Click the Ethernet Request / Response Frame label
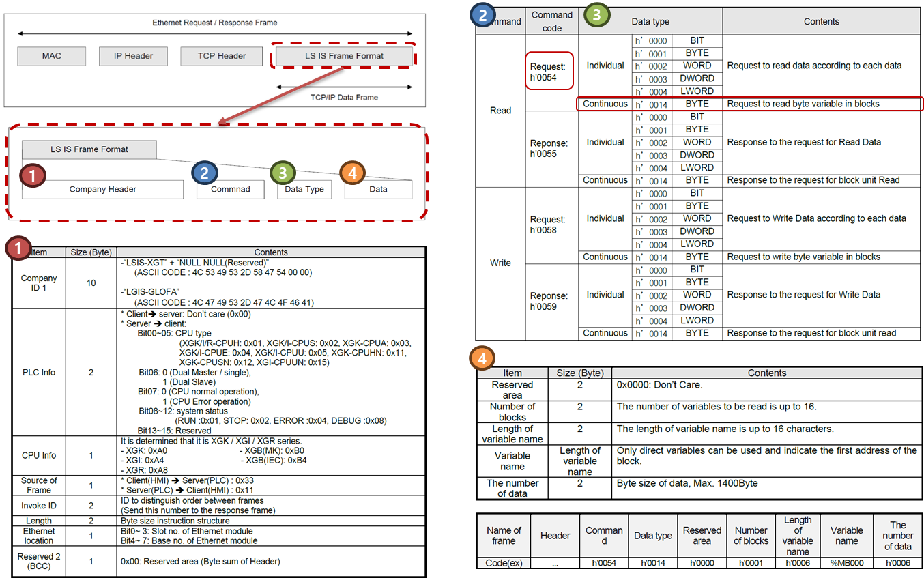The height and width of the screenshot is (578, 924). click(x=214, y=23)
